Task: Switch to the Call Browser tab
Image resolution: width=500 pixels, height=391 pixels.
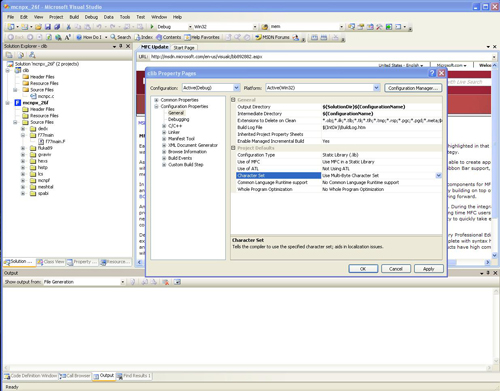Action: click(75, 376)
